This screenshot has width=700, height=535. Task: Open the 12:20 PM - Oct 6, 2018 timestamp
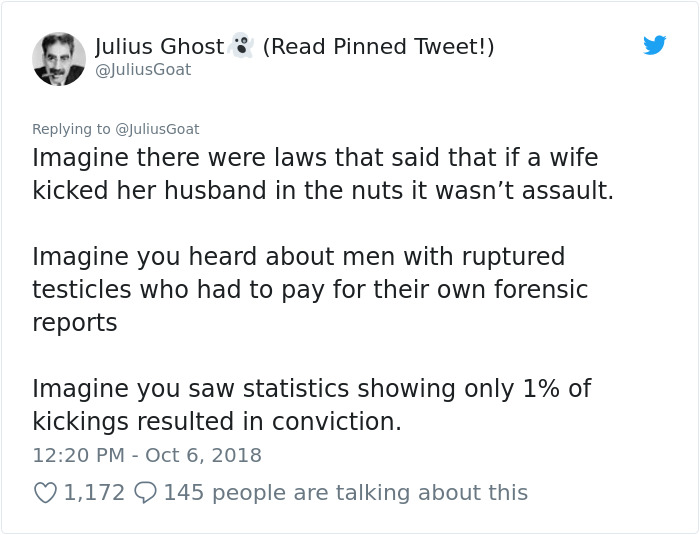[147, 455]
